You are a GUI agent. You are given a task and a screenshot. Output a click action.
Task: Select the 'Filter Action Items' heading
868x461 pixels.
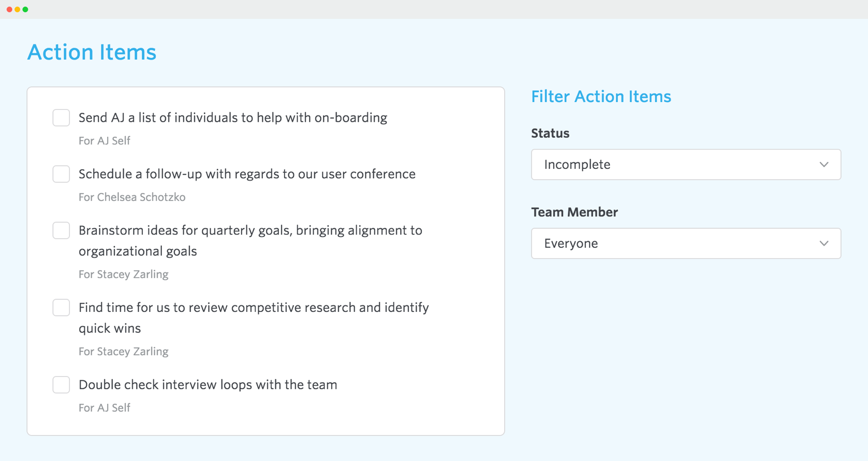[601, 96]
